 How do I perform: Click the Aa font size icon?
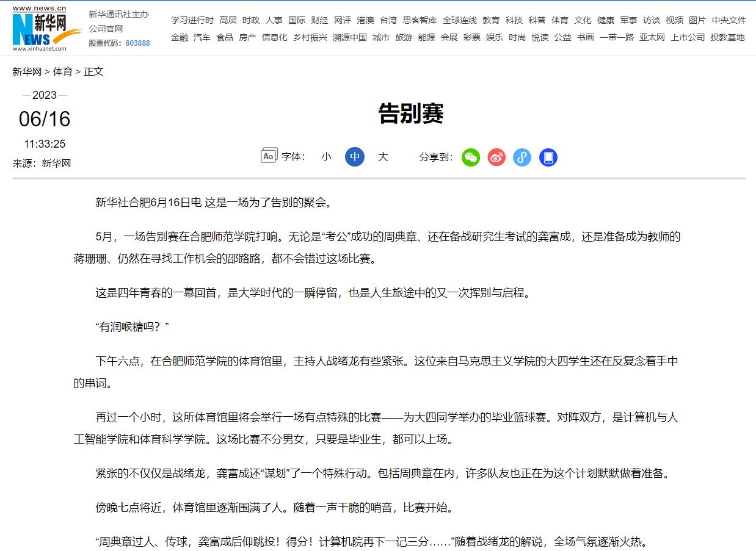269,156
